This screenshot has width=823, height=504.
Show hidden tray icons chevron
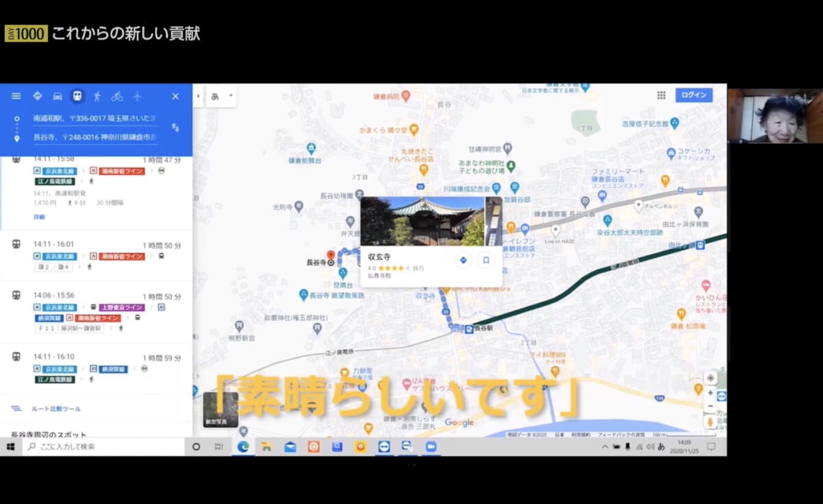point(605,446)
